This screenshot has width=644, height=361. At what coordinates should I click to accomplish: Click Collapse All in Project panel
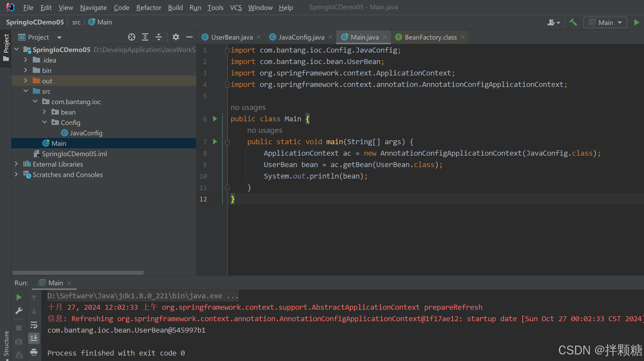[159, 37]
